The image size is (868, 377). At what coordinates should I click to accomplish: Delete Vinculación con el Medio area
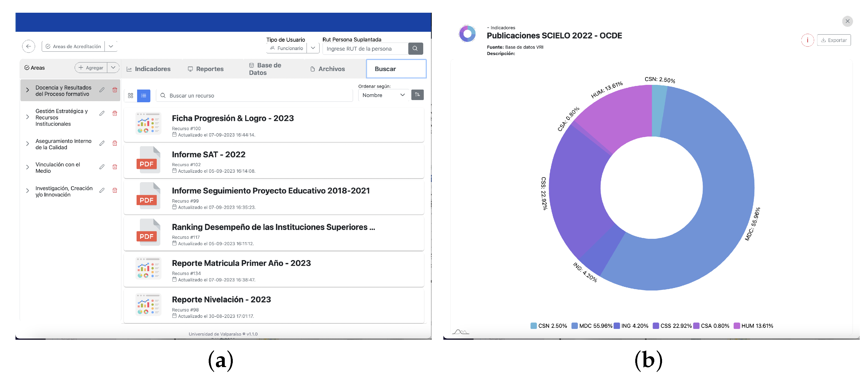(x=114, y=167)
